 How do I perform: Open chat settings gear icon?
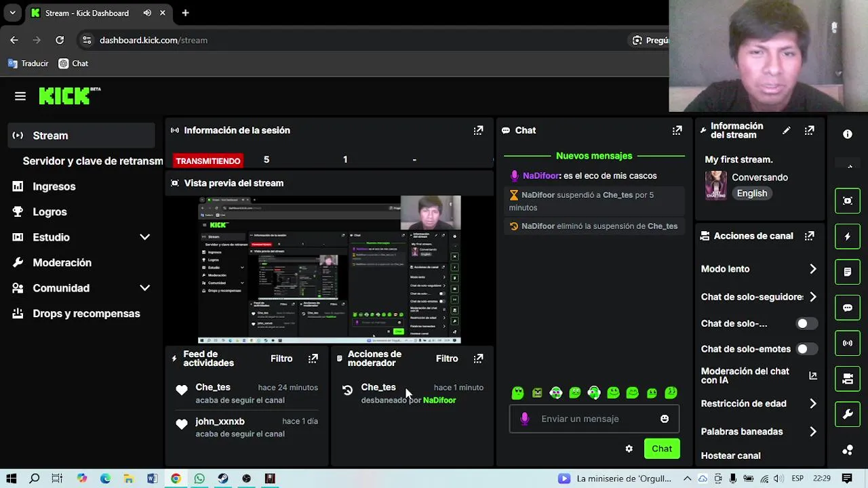(629, 449)
